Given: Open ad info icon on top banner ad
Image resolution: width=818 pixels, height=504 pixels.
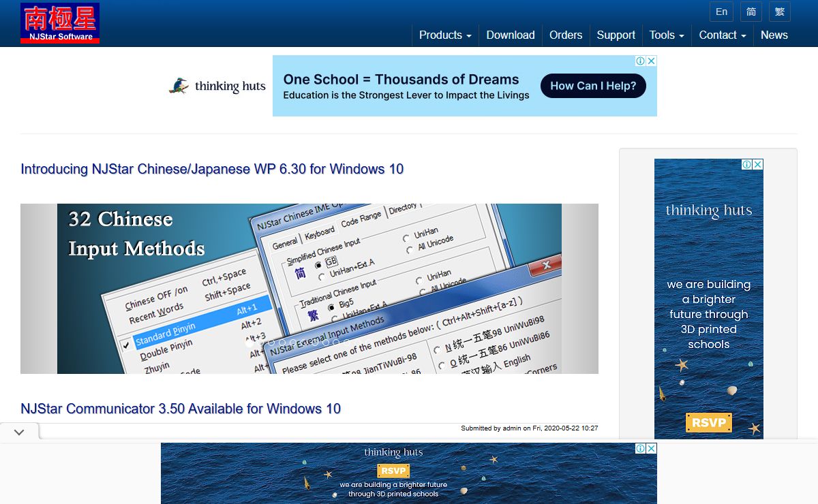Looking at the screenshot, I should [641, 61].
